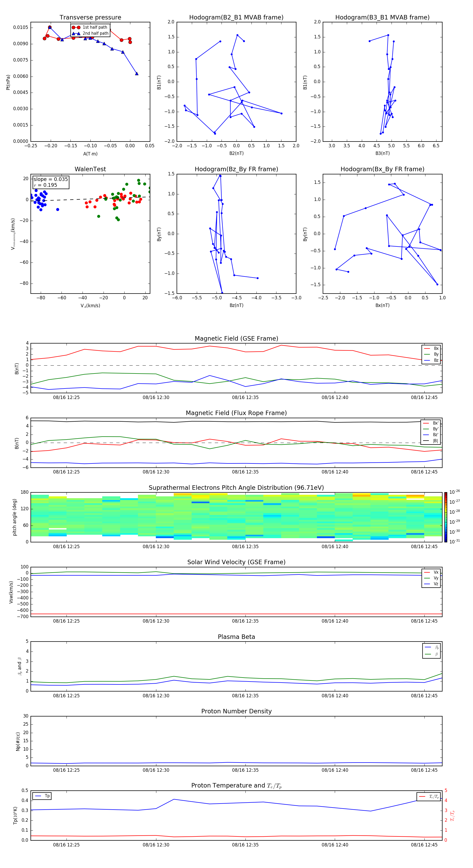Click 'slope = 0.035' annotation
The image size is (473, 868).
50,179
